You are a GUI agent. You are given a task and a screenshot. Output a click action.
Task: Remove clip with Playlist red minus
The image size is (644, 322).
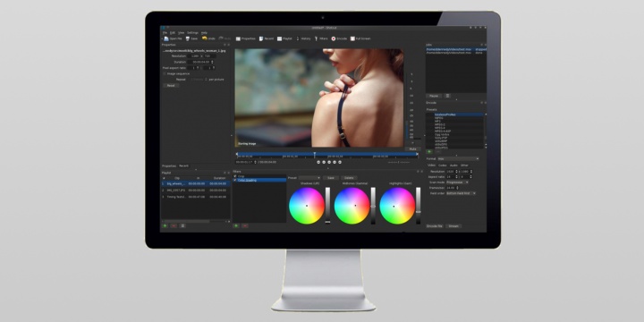pyautogui.click(x=174, y=226)
